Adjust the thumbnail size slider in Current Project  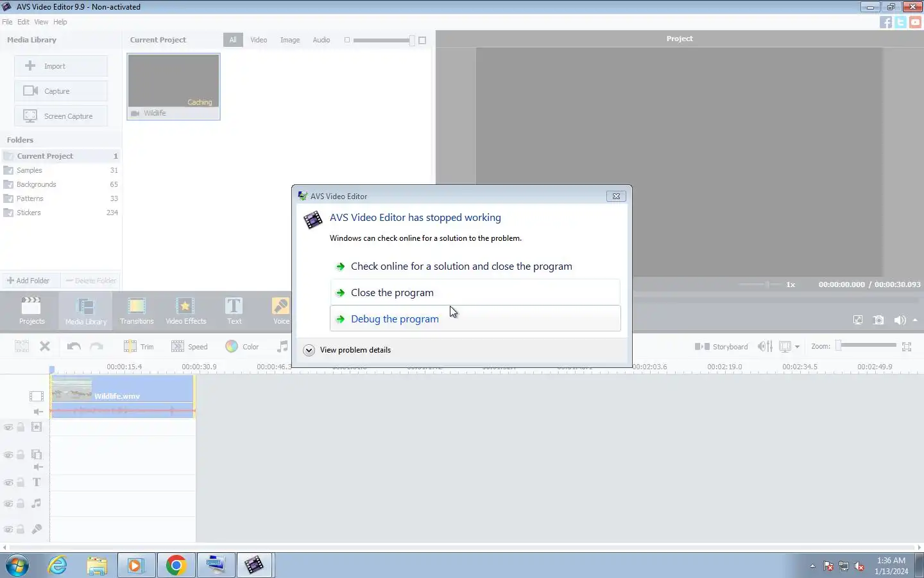383,40
